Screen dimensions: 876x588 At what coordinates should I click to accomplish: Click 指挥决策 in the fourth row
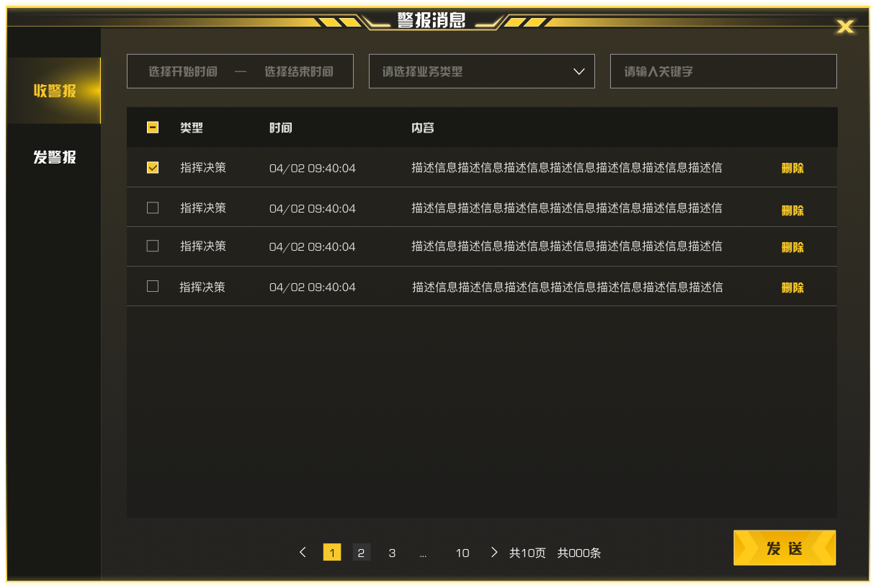pyautogui.click(x=202, y=287)
